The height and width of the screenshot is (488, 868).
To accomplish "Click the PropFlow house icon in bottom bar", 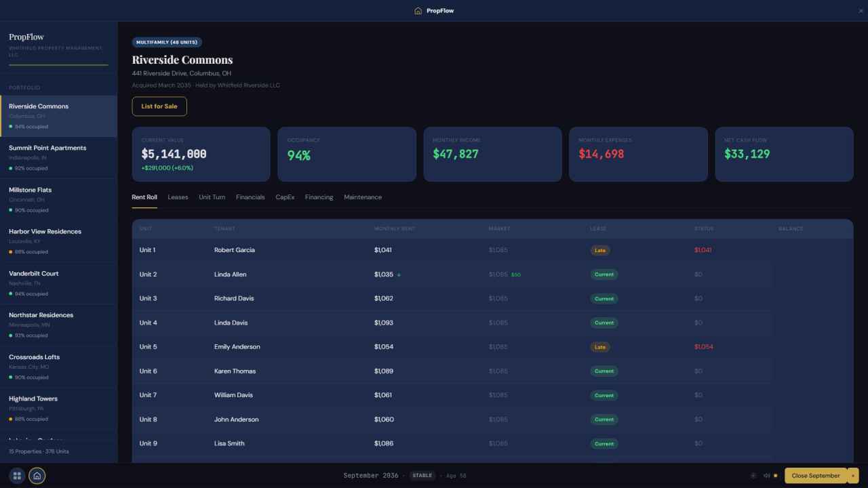I will pyautogui.click(x=37, y=476).
